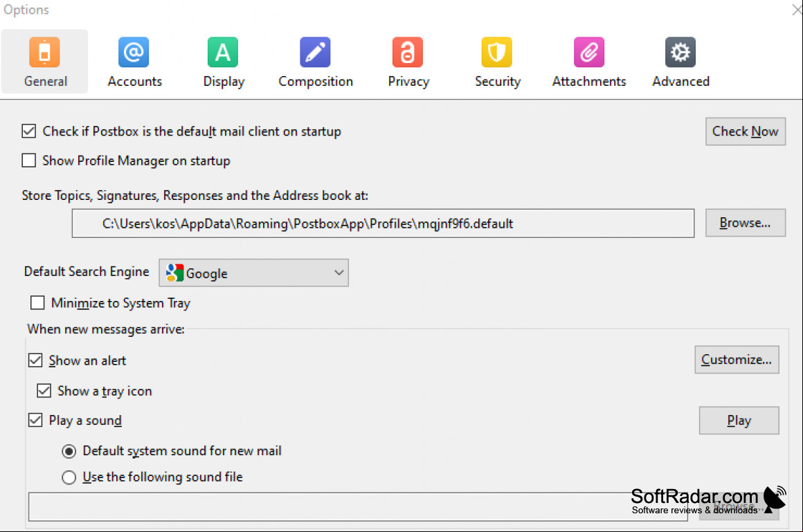Choose Use the following sound file
Image resolution: width=803 pixels, height=532 pixels.
pos(69,477)
